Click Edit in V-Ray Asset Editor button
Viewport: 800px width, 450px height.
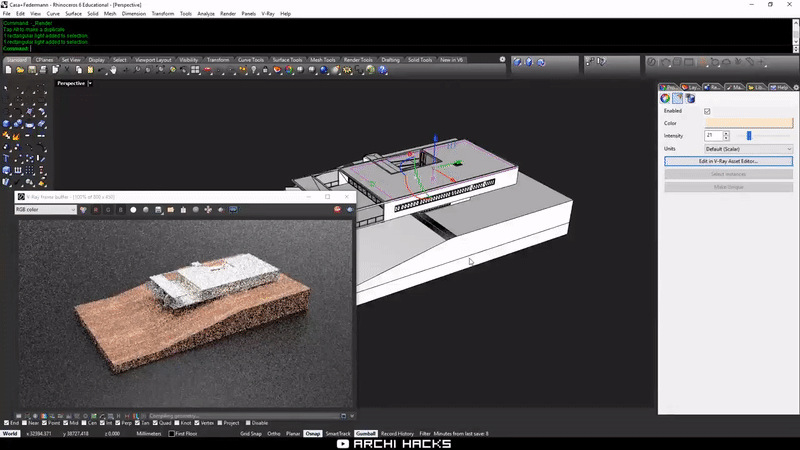click(x=728, y=161)
